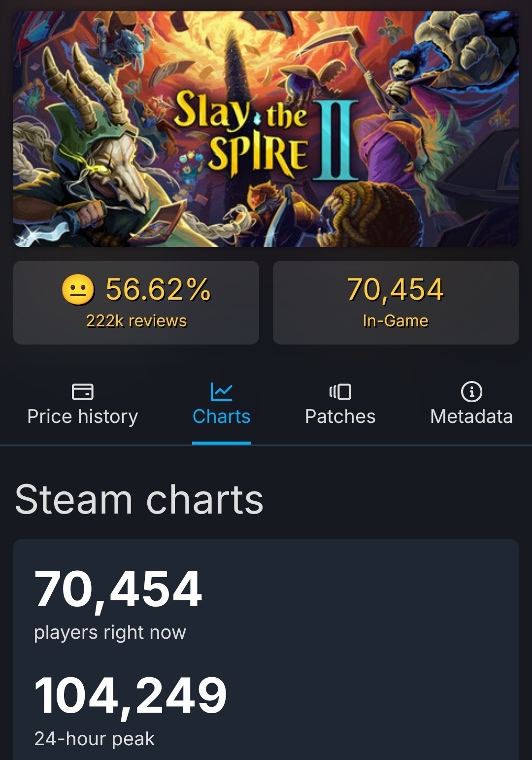532x760 pixels.
Task: Tap the Price history card icon
Action: pyautogui.click(x=83, y=392)
